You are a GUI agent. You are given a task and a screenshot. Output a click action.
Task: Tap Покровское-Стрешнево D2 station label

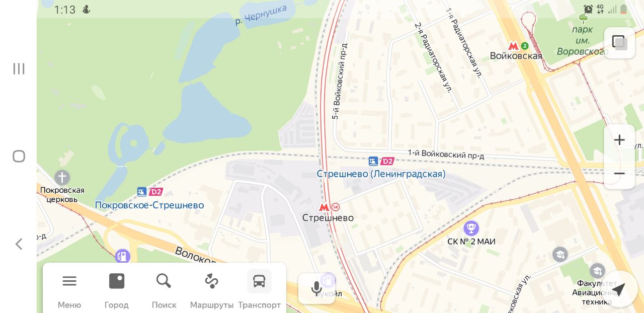[149, 205]
